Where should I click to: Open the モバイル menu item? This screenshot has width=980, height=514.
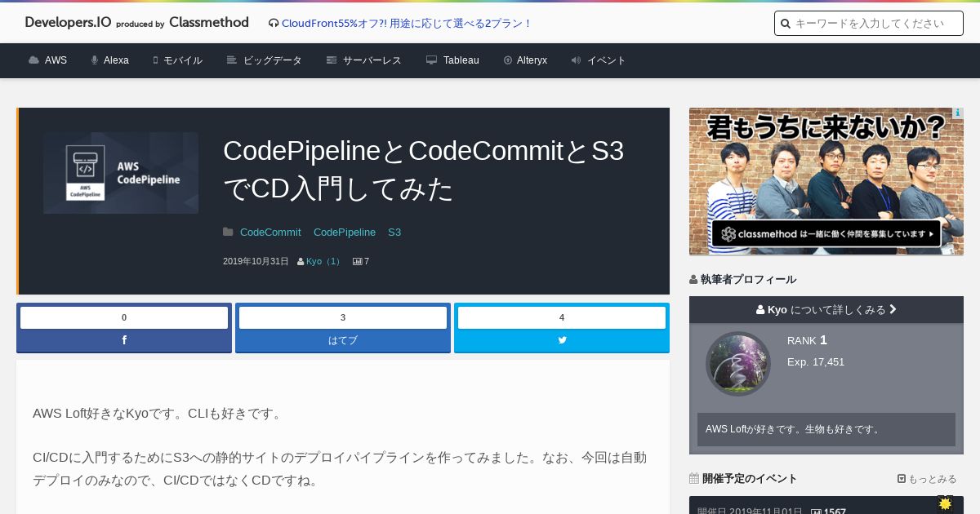183,60
